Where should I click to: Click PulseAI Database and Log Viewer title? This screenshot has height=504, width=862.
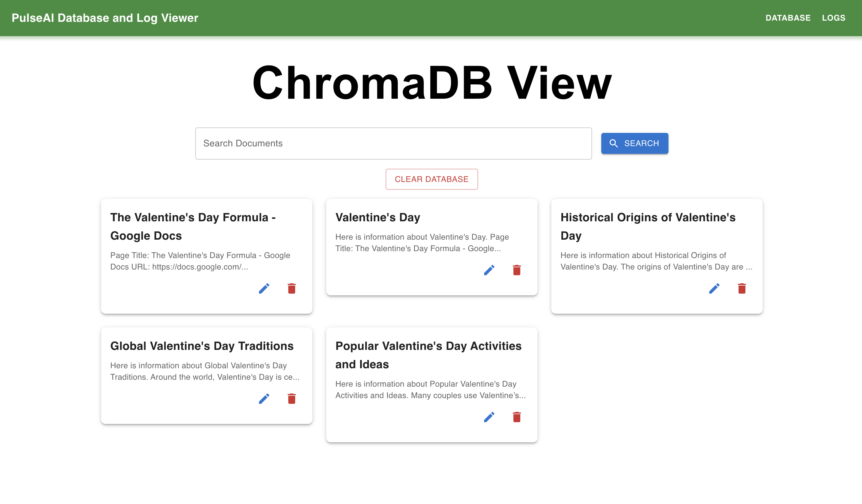coord(105,18)
